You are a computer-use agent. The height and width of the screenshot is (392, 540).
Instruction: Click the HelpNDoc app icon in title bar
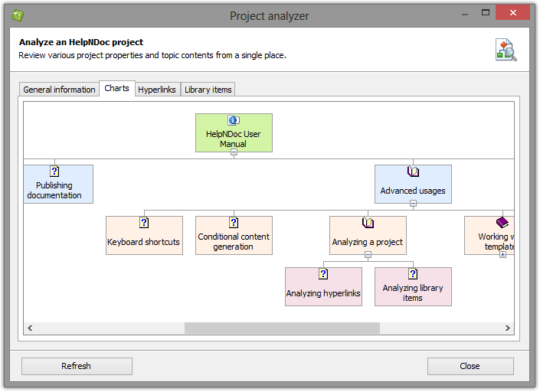[x=17, y=15]
